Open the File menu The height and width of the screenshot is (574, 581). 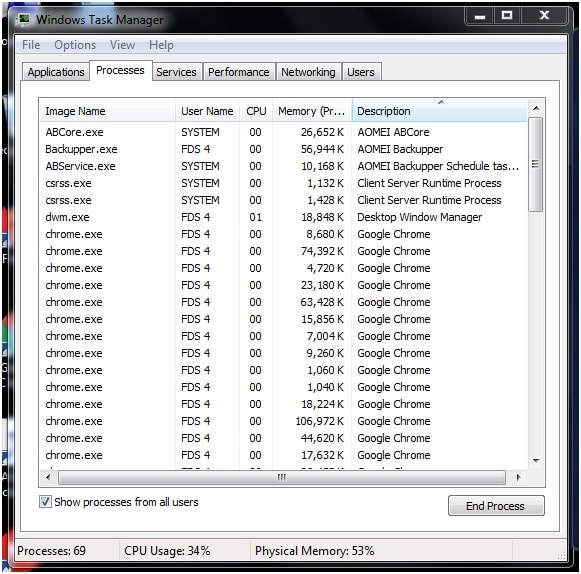31,45
